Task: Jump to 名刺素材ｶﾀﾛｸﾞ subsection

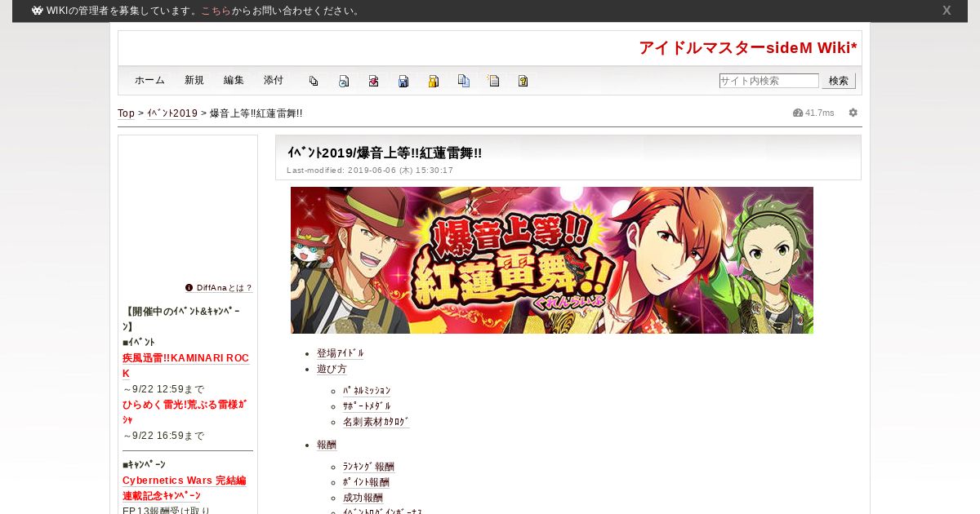Action: tap(376, 422)
